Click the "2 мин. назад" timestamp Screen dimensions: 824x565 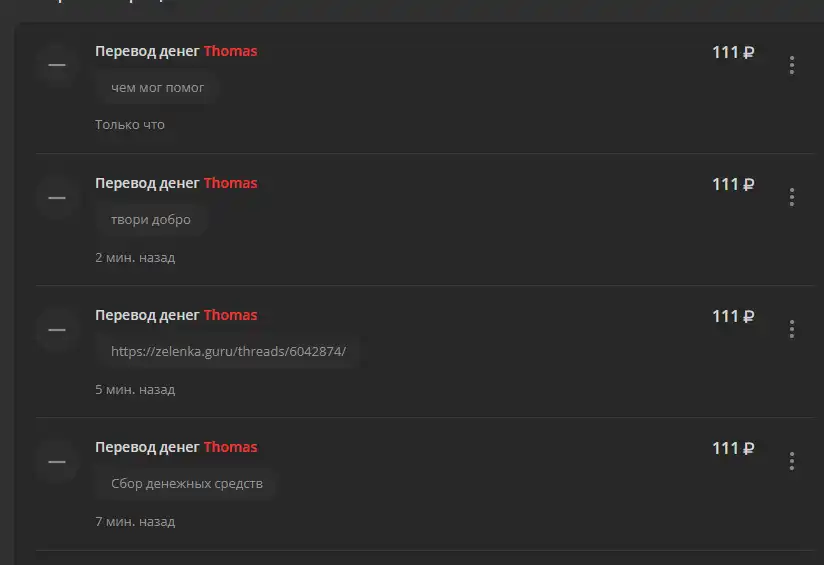135,258
